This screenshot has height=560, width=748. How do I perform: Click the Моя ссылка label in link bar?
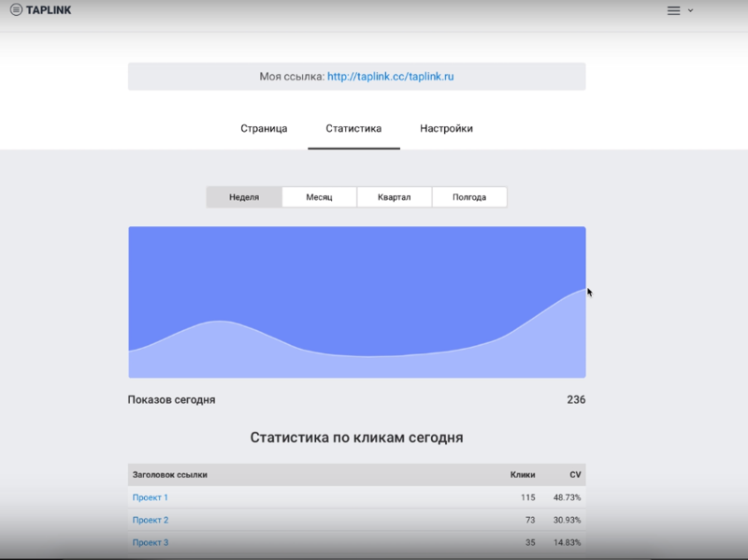[x=291, y=77]
